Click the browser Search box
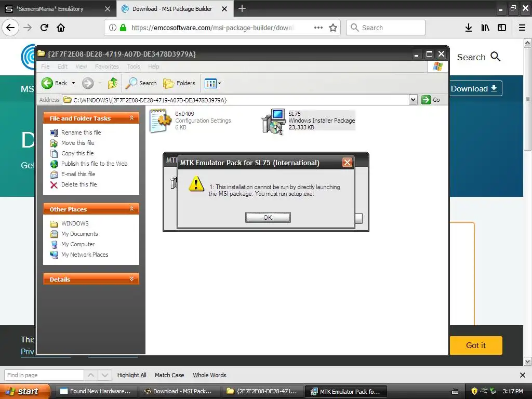Image resolution: width=532 pixels, height=399 pixels. pos(386,28)
